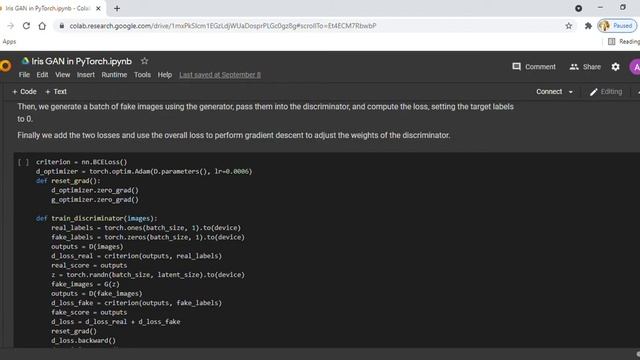
Task: Open the Editing mode dropdown
Action: [606, 91]
